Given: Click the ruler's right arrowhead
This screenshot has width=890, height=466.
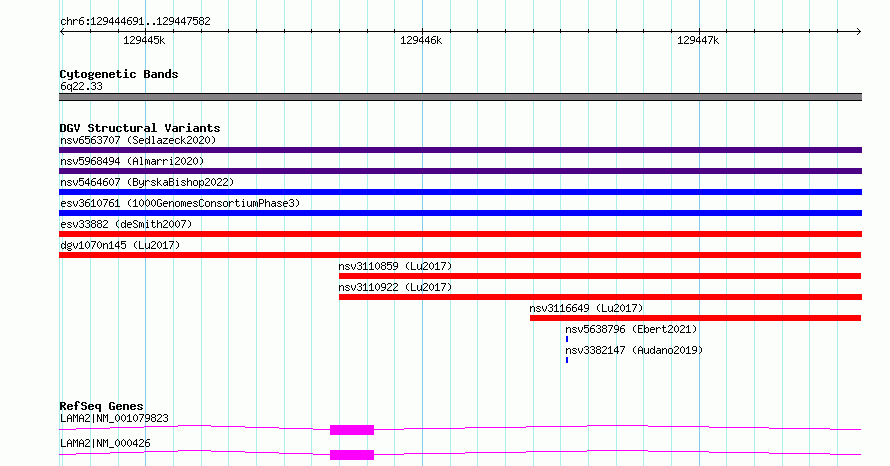Looking at the screenshot, I should (x=859, y=32).
